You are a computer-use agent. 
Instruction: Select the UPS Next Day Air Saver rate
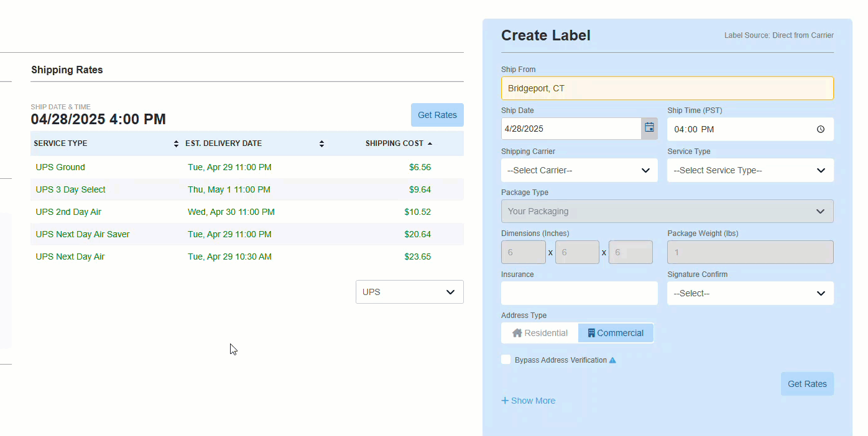(247, 234)
